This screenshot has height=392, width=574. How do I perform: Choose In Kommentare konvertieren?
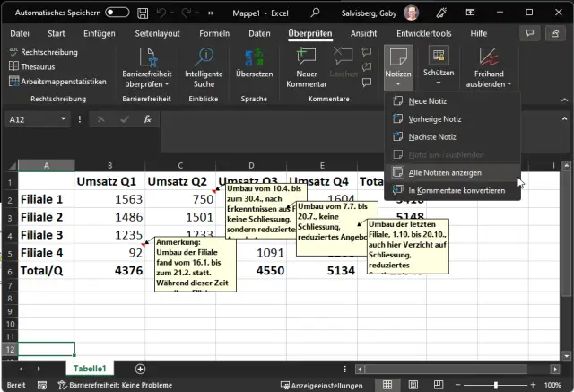(456, 190)
